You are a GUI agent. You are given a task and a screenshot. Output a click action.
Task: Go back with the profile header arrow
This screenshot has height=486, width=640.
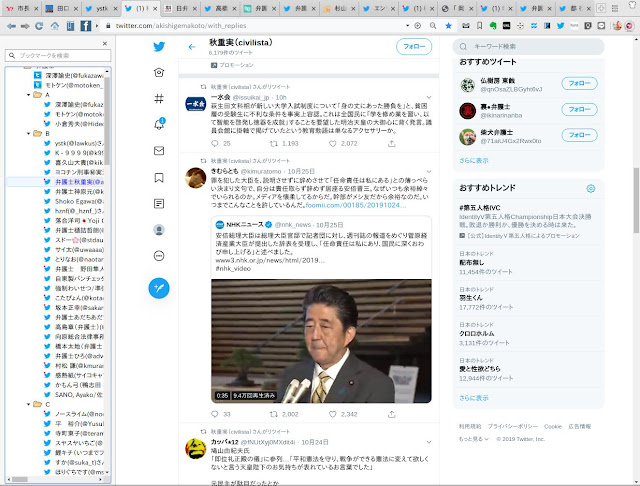click(x=192, y=47)
